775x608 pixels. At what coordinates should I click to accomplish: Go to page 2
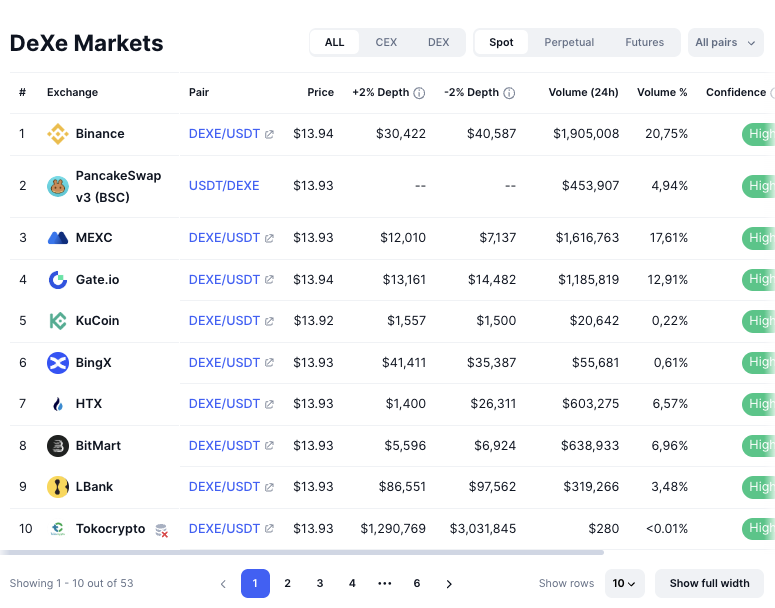pos(287,584)
